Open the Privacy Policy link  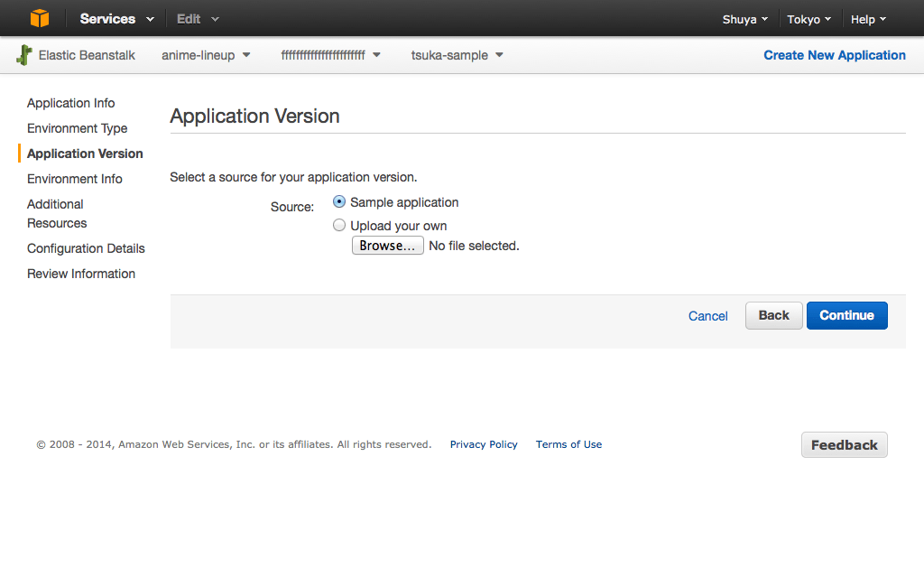coord(484,444)
